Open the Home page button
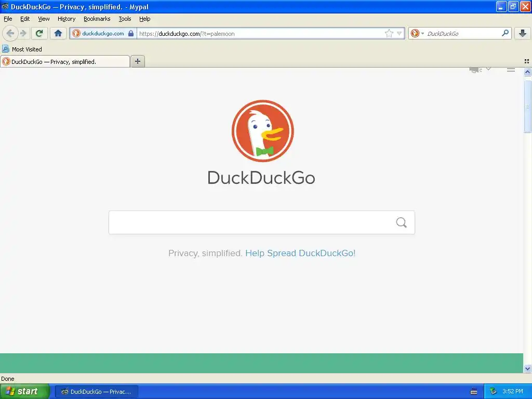 coord(58,33)
